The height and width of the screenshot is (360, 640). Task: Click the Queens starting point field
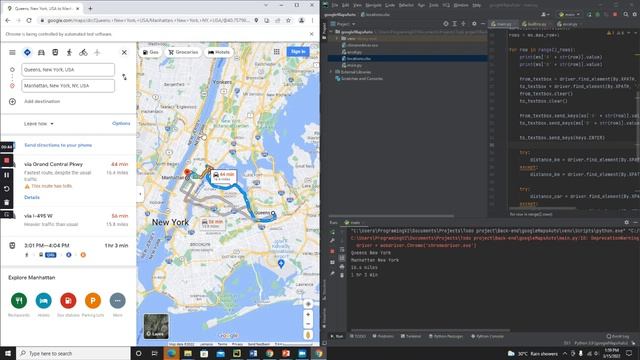tap(68, 70)
